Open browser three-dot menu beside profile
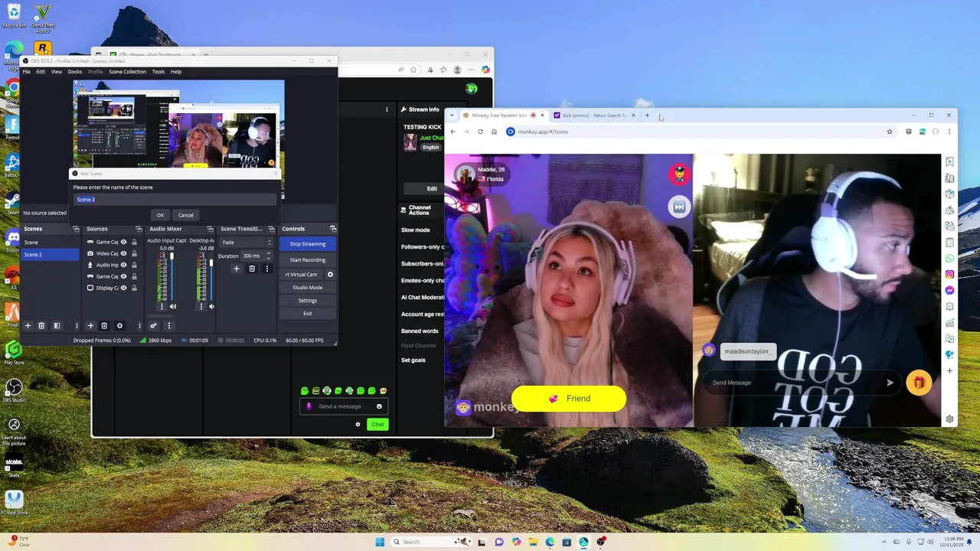The width and height of the screenshot is (980, 551). tap(949, 132)
